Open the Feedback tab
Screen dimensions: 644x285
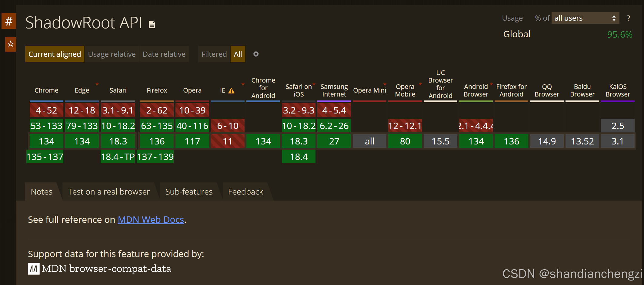pyautogui.click(x=245, y=192)
